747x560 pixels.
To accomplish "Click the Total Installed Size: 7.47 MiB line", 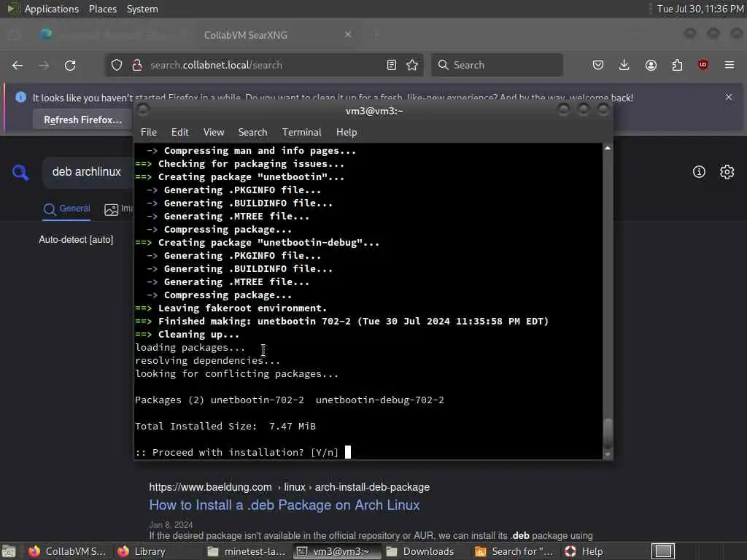I will coord(225,426).
